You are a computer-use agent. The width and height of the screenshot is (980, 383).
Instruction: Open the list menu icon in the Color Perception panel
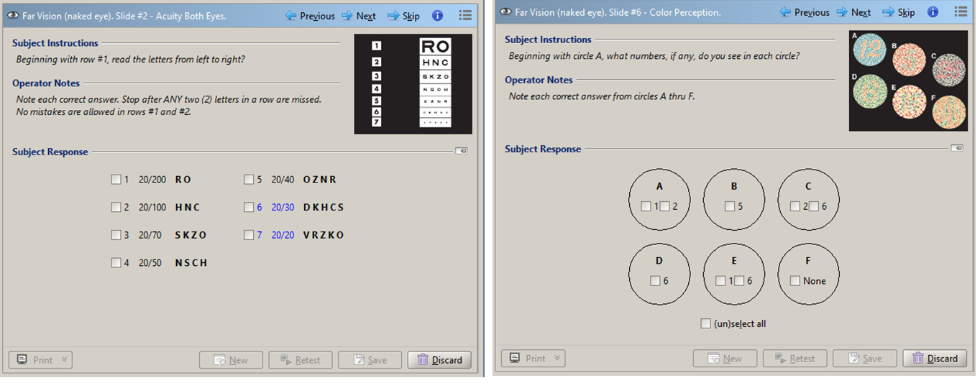pos(960,12)
